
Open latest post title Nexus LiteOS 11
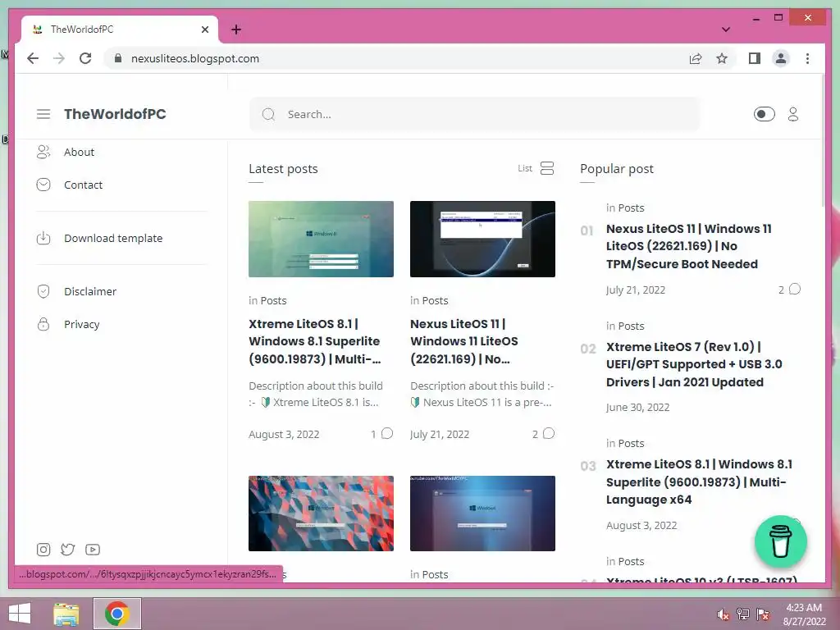[464, 341]
